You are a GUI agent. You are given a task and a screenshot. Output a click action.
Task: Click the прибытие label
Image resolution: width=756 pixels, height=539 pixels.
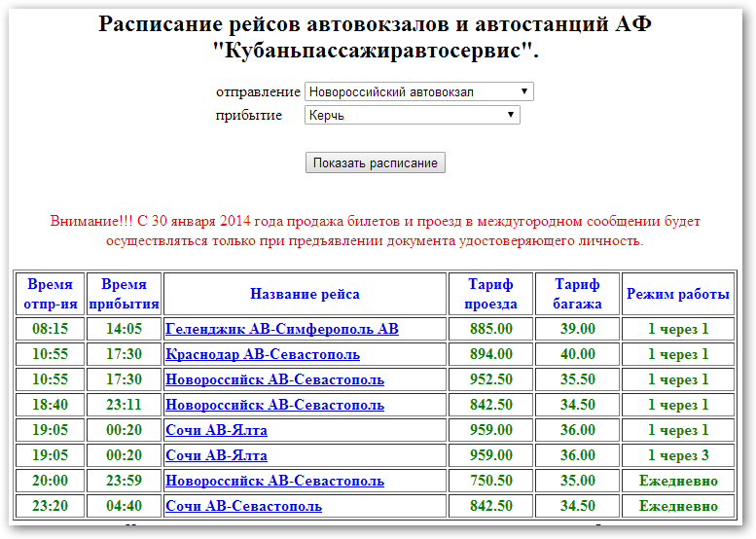coord(249,115)
